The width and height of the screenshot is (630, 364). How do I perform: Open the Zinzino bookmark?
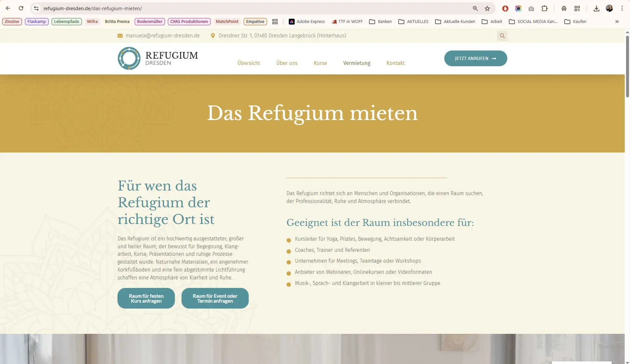click(12, 22)
